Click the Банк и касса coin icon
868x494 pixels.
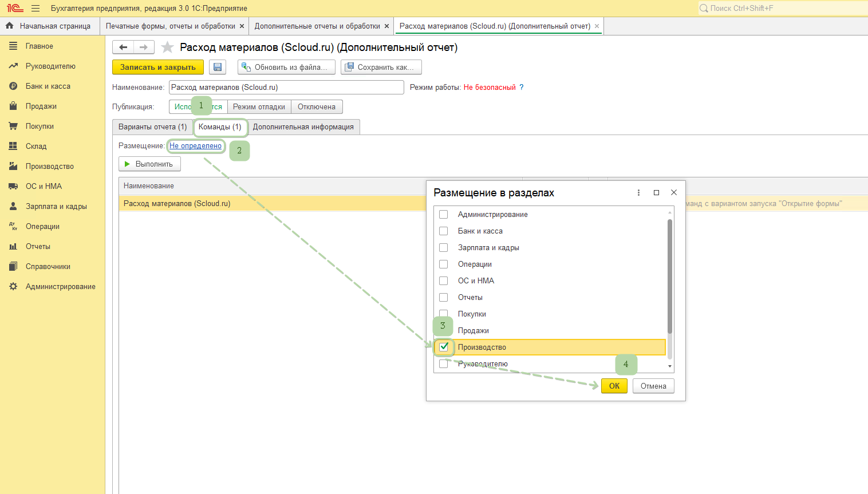pyautogui.click(x=13, y=86)
